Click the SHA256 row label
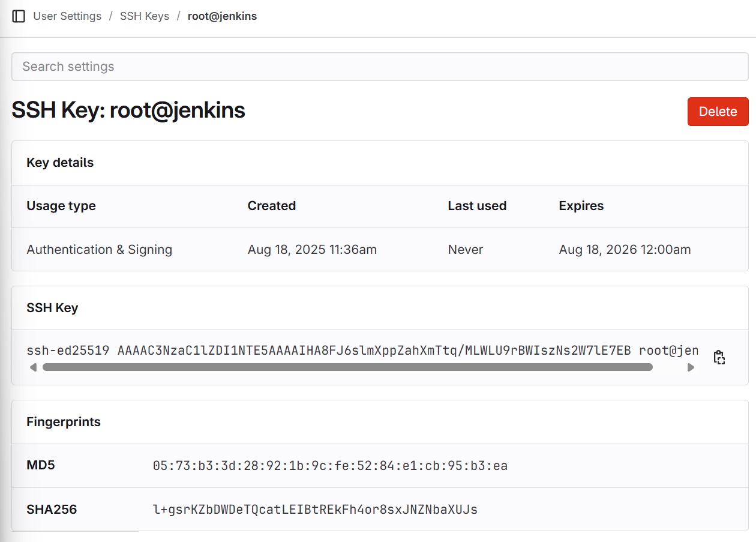756x542 pixels. (52, 510)
